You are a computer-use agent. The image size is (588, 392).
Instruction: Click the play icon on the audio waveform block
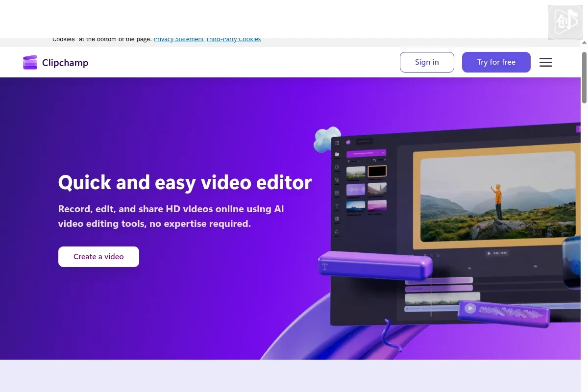tap(470, 308)
